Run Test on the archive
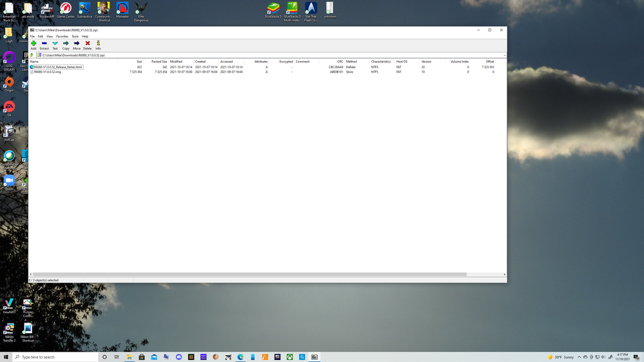Image resolution: width=644 pixels, height=362 pixels. 55,45
